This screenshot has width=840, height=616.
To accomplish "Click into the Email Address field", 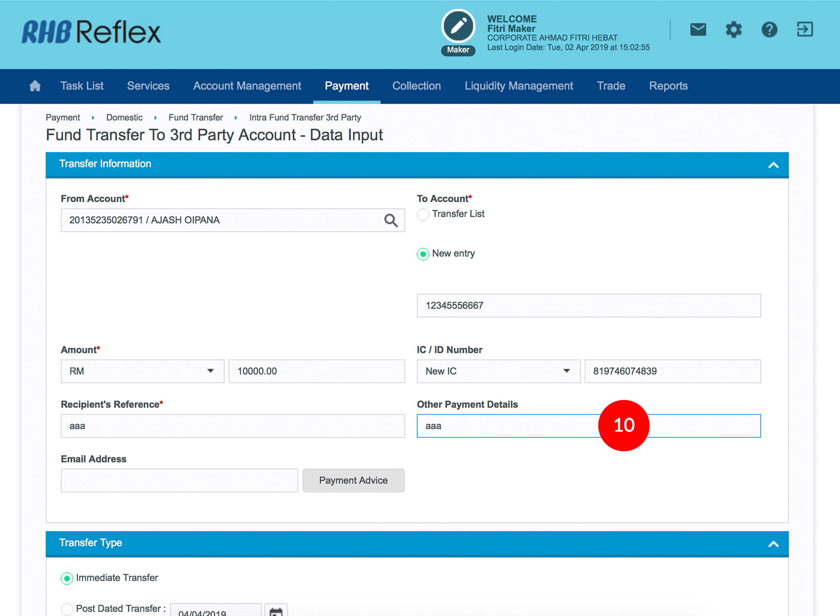I will (x=179, y=480).
